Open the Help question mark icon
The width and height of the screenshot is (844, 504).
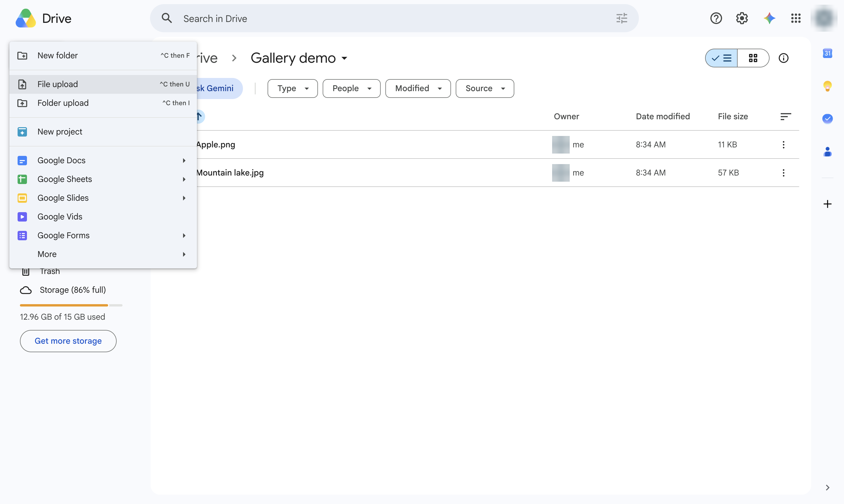[716, 18]
